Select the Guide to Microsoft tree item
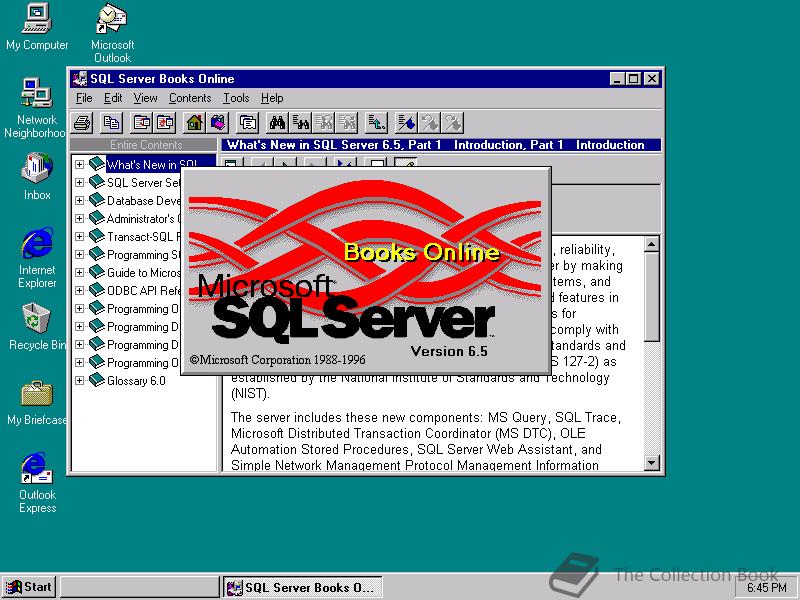 click(x=143, y=272)
